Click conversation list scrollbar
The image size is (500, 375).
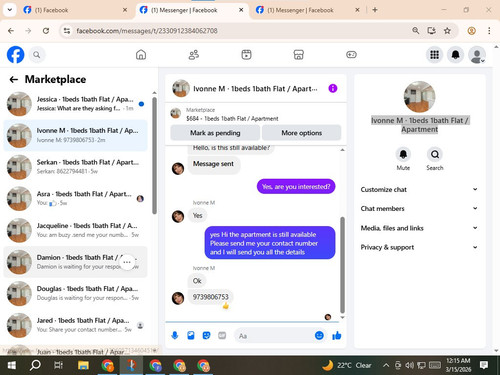pos(154,155)
